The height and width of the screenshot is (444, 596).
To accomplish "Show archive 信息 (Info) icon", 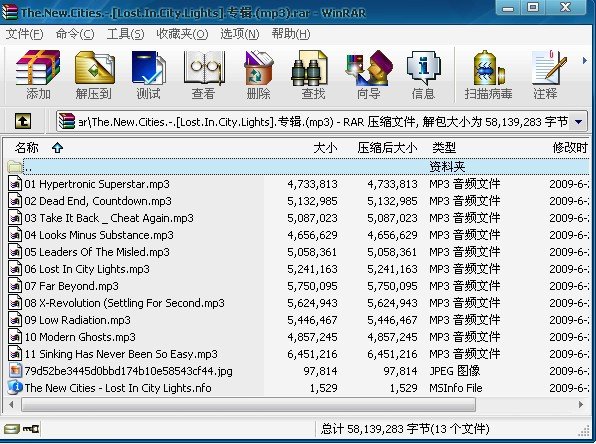I will pyautogui.click(x=423, y=75).
